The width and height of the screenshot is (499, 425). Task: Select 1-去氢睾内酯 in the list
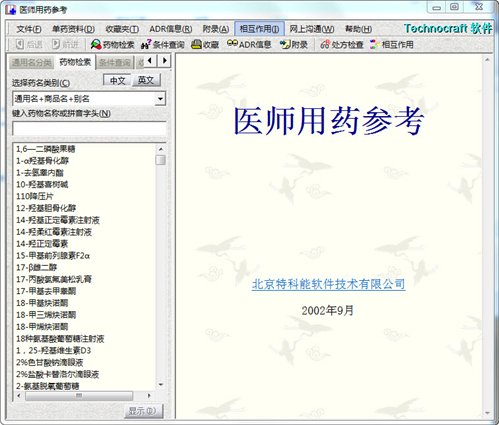click(39, 173)
